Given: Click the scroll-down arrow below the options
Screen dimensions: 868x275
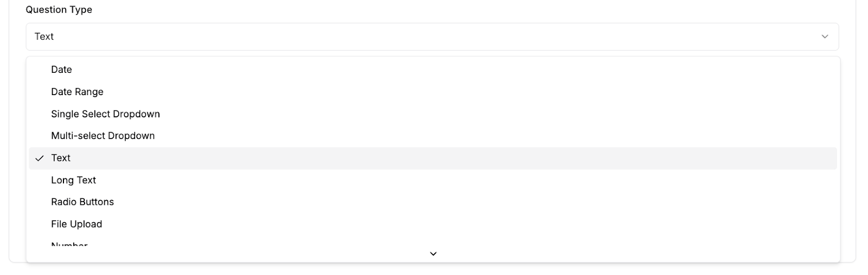Looking at the screenshot, I should (433, 254).
